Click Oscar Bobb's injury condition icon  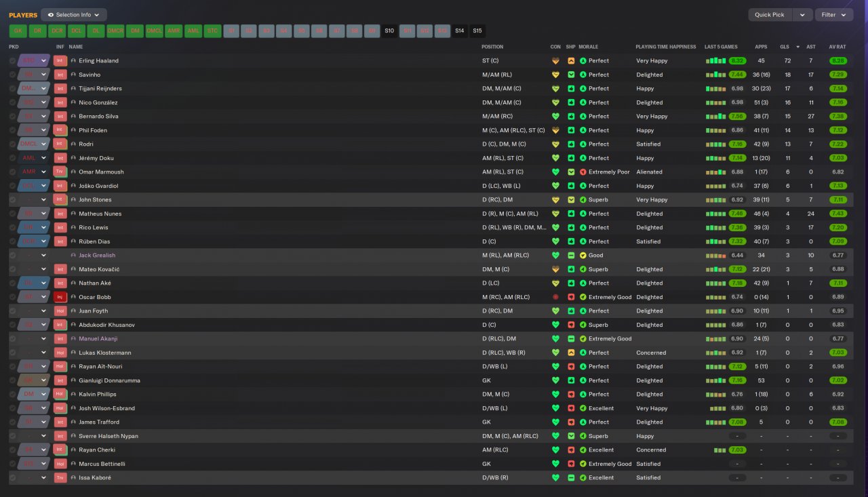click(556, 297)
